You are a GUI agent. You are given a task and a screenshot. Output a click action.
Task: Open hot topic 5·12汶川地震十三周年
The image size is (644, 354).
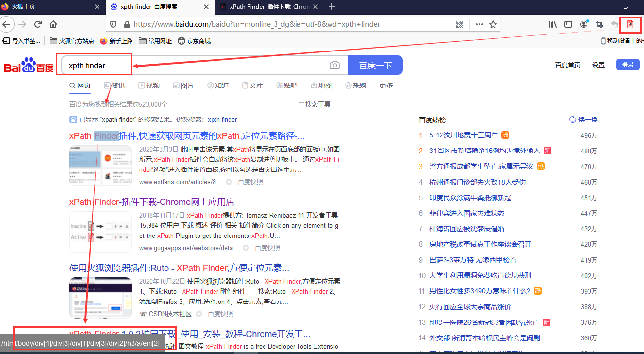(463, 135)
